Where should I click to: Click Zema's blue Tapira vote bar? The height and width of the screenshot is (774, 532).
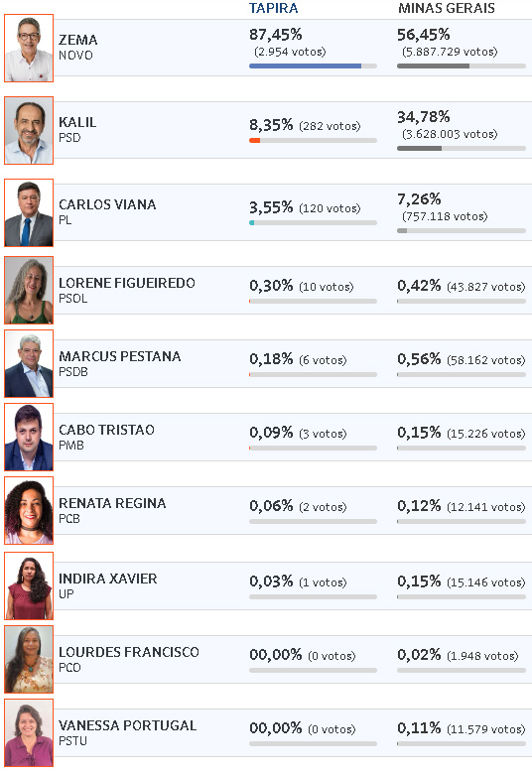306,65
